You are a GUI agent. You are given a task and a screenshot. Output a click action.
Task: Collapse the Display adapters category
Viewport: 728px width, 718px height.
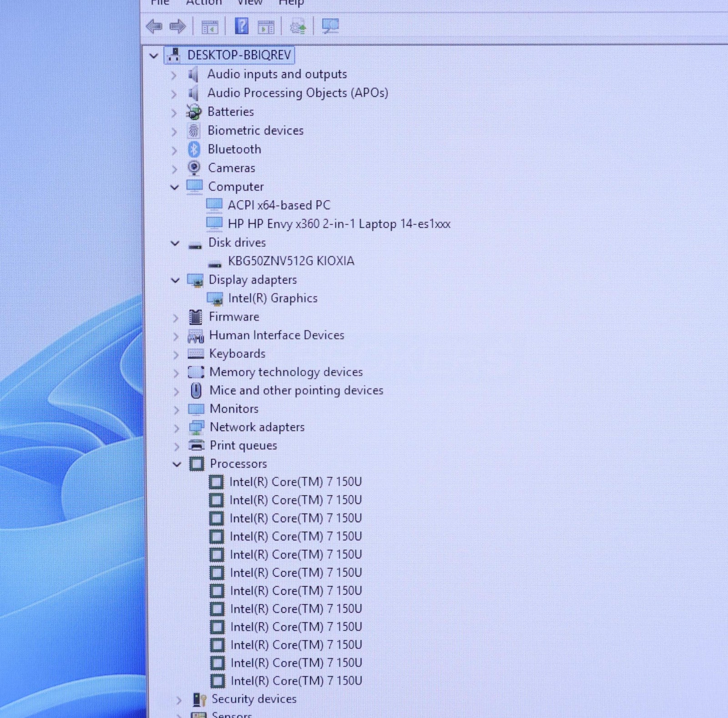tap(175, 280)
